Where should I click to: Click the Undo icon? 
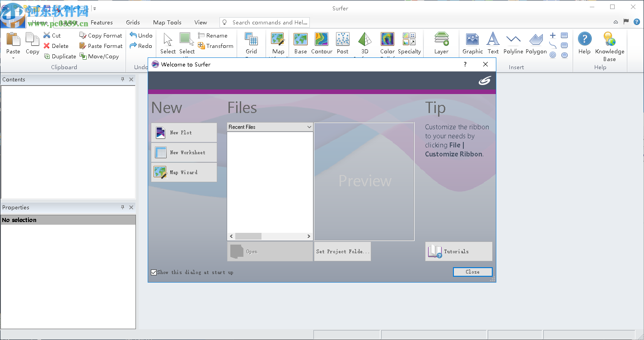click(132, 35)
